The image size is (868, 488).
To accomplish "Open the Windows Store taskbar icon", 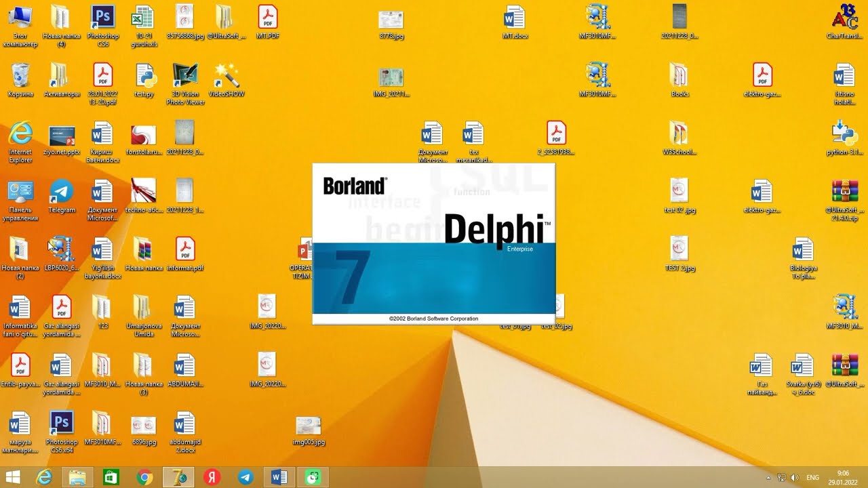I will (x=111, y=477).
